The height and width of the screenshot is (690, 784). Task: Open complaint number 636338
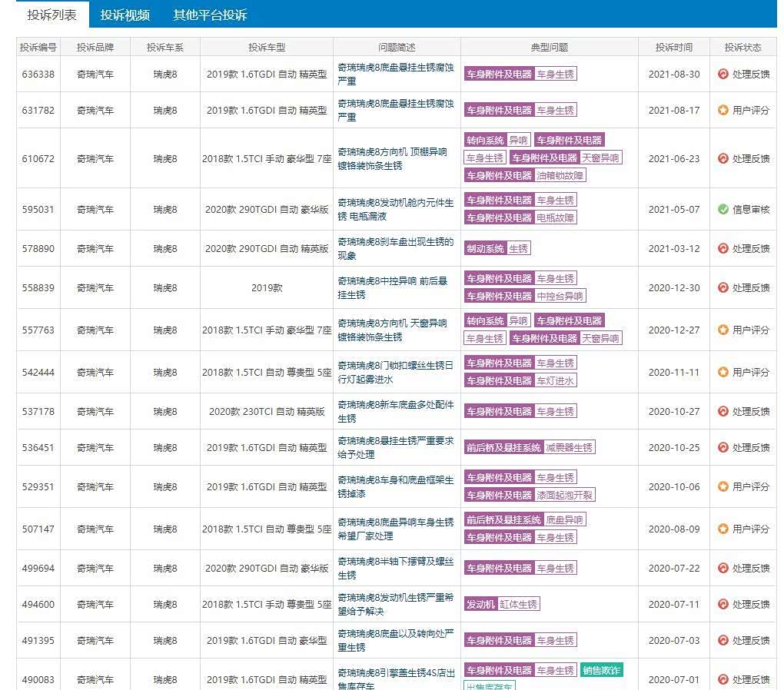(x=38, y=74)
